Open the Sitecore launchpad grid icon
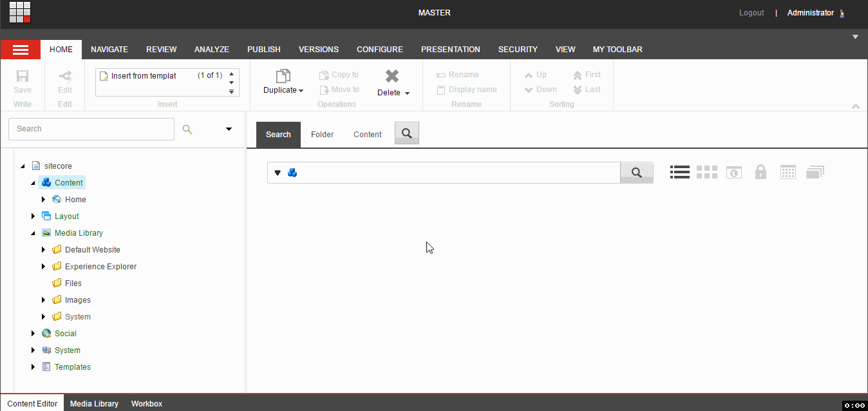Viewport: 868px width, 411px height. [x=20, y=12]
